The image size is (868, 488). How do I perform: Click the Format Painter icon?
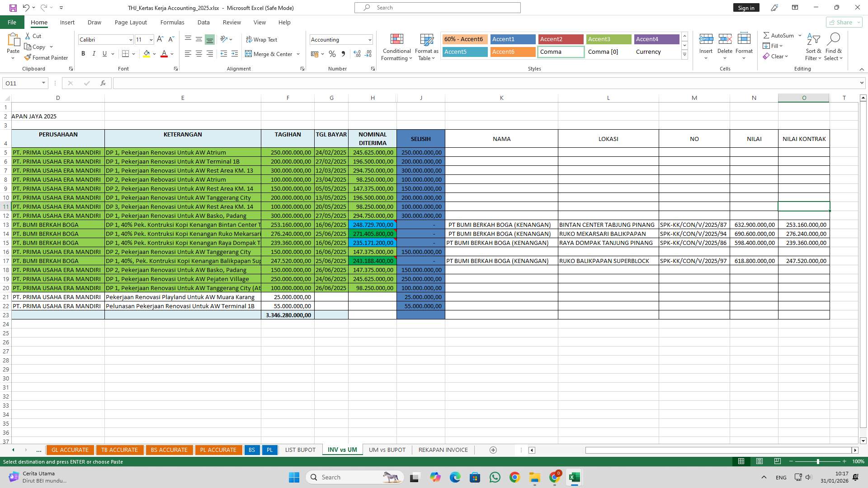point(28,58)
